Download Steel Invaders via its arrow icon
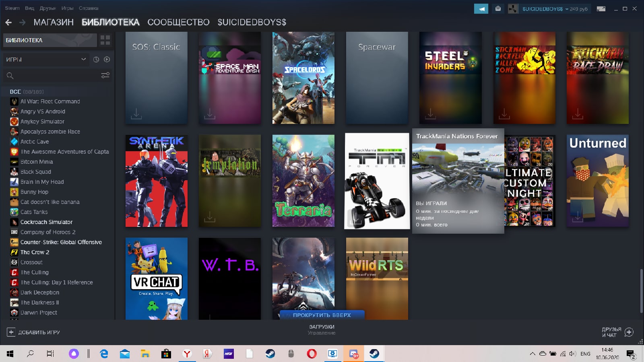 tap(430, 114)
